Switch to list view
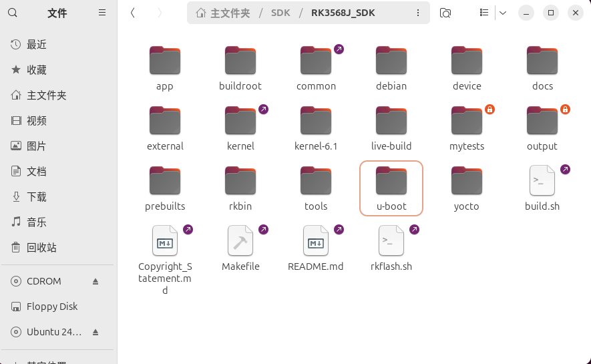 (x=484, y=13)
